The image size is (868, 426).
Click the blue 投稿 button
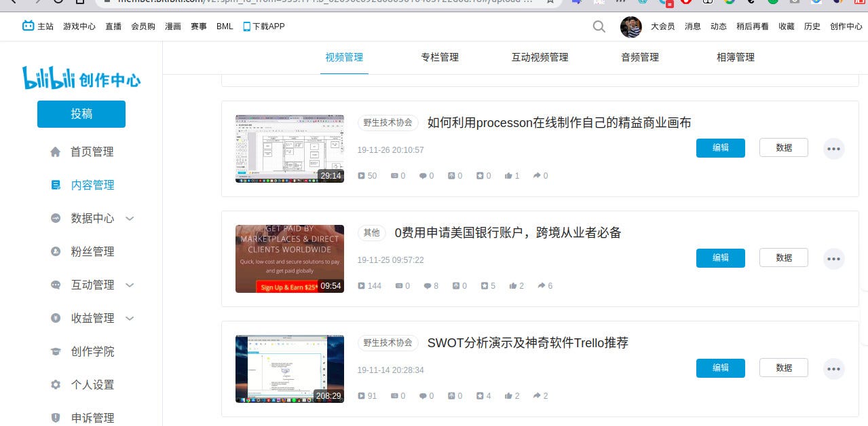coord(81,114)
